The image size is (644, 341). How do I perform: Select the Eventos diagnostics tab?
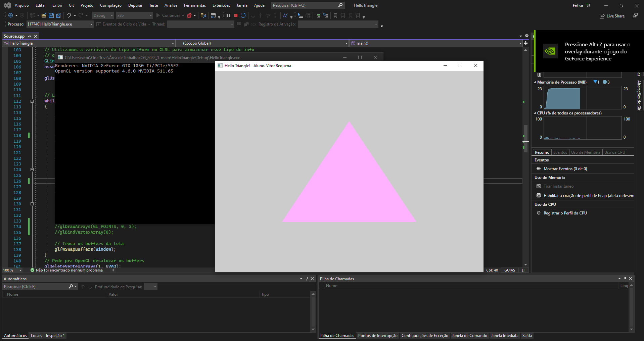click(x=560, y=152)
